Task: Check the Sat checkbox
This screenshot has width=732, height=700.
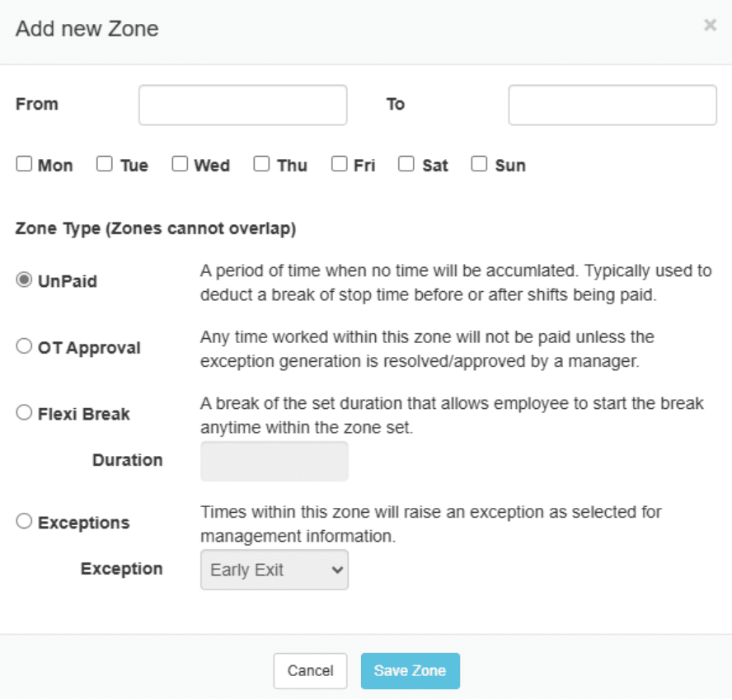Action: click(406, 164)
